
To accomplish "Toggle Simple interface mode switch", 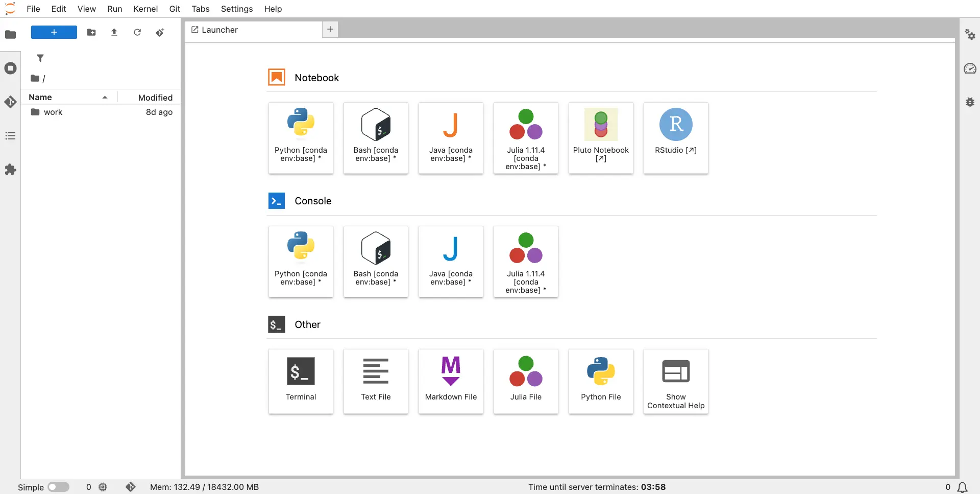I will click(x=58, y=487).
